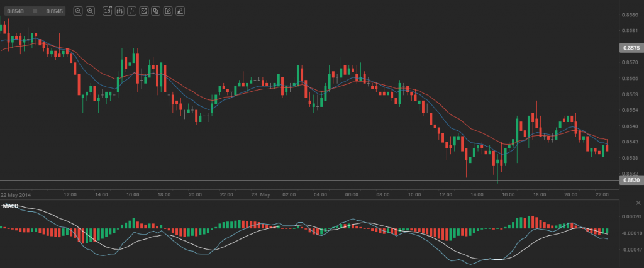Click the 22 May 2014 date label
This screenshot has height=268, width=644.
[x=17, y=195]
